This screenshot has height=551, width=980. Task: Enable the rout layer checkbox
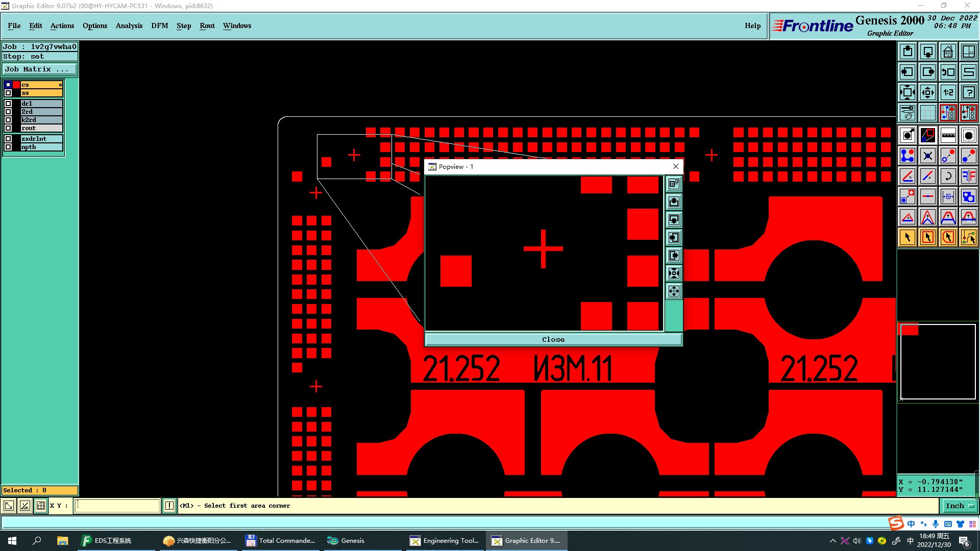pos(8,128)
